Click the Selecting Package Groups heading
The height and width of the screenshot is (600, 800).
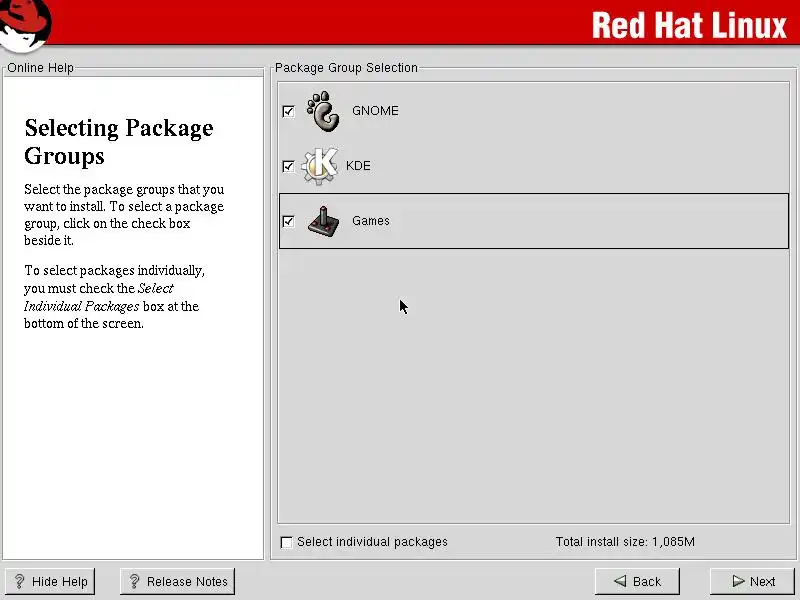(118, 141)
